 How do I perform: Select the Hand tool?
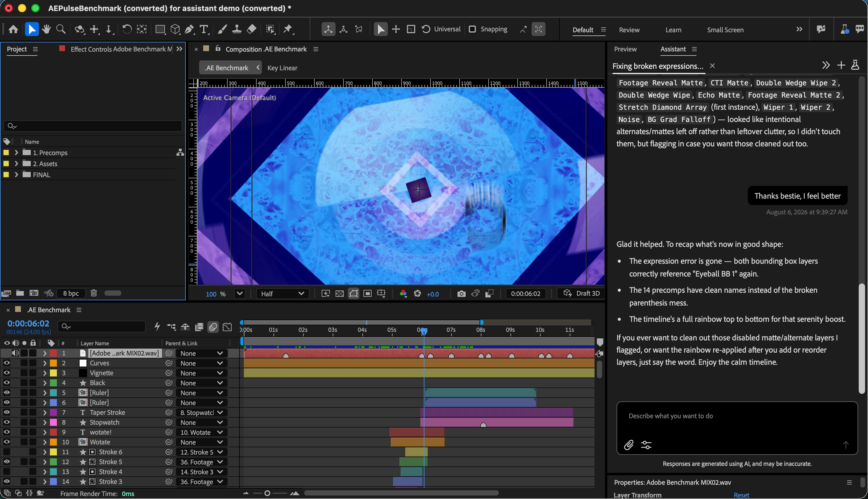coord(46,29)
